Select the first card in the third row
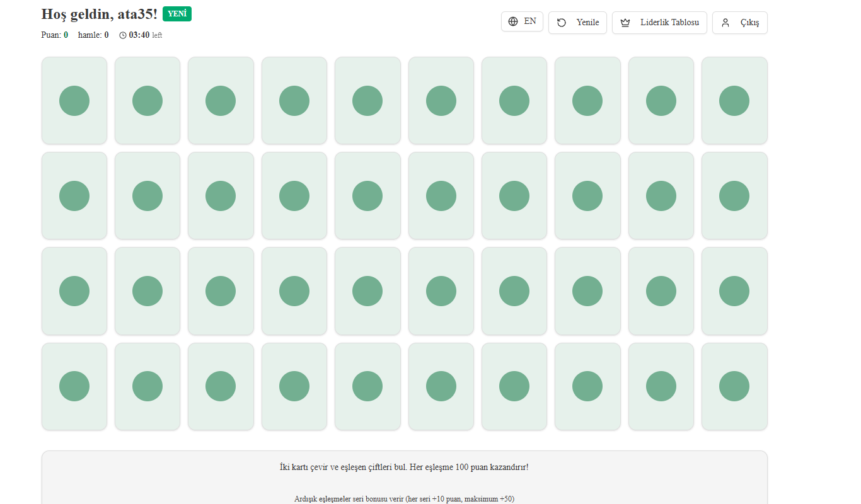This screenshot has width=861, height=504. pos(74,291)
